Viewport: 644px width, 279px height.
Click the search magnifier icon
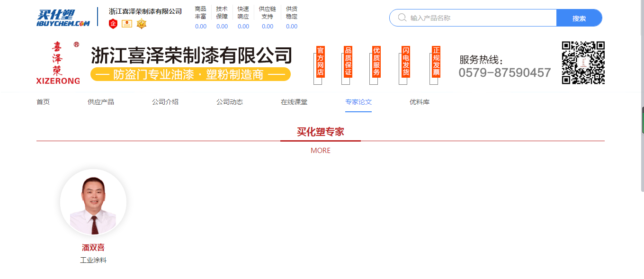point(402,18)
